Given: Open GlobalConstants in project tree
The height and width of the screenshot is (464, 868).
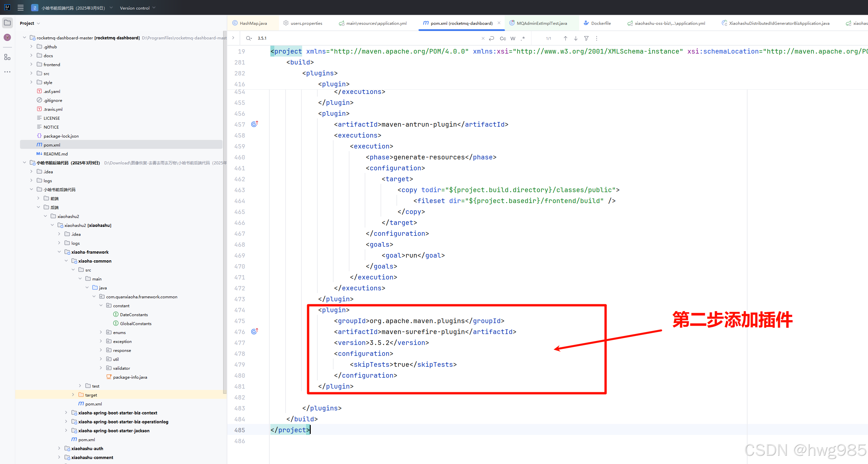Looking at the screenshot, I should pyautogui.click(x=135, y=323).
